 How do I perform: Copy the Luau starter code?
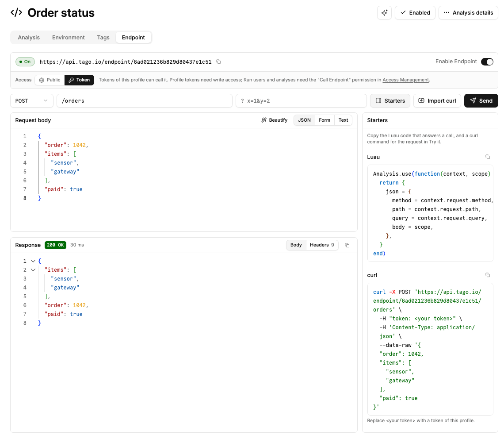(x=488, y=157)
